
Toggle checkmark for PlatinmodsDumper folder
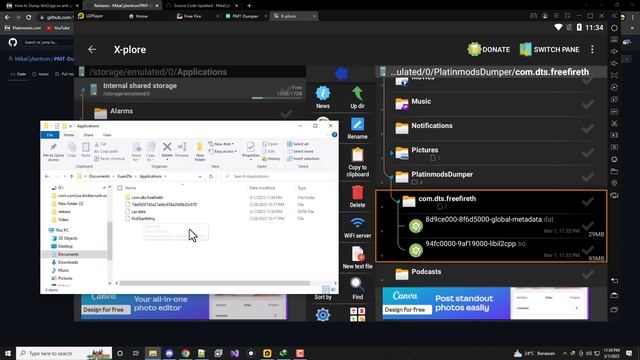pyautogui.click(x=587, y=177)
